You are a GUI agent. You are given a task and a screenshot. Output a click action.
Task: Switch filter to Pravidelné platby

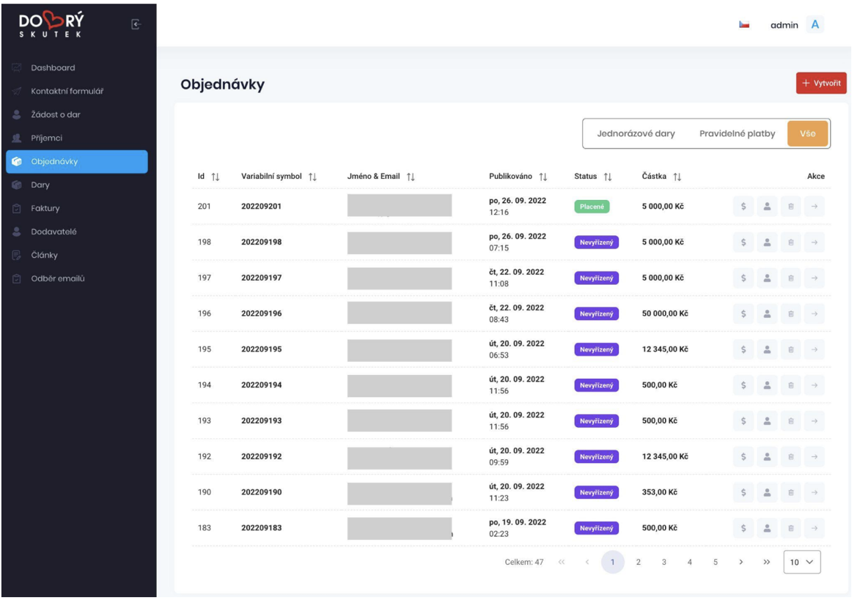(x=737, y=134)
